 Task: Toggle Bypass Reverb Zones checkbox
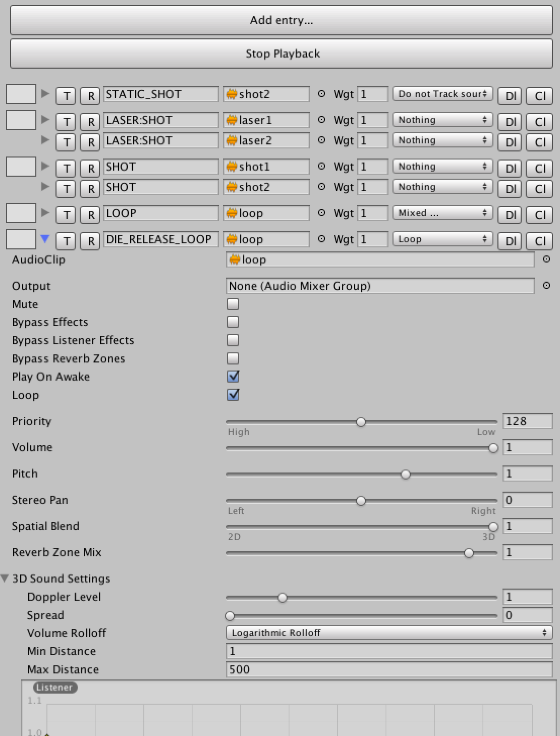pyautogui.click(x=233, y=358)
